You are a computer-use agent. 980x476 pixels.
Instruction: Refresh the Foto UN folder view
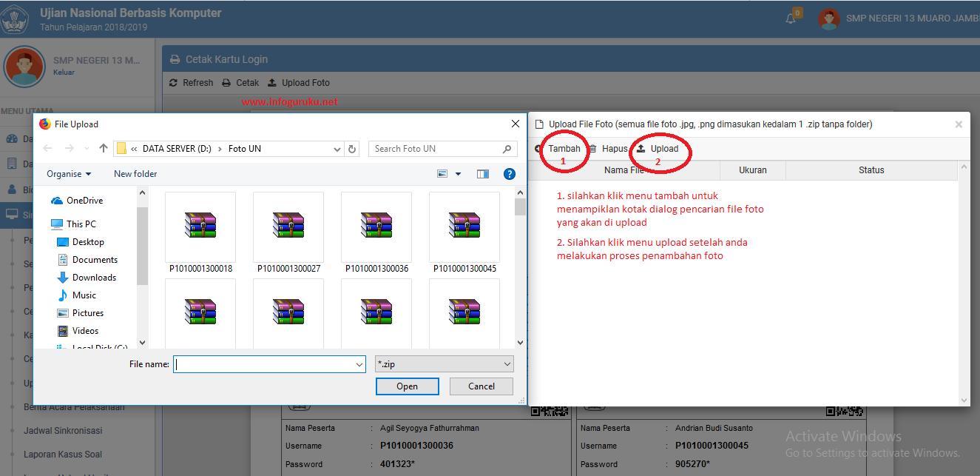pos(353,149)
